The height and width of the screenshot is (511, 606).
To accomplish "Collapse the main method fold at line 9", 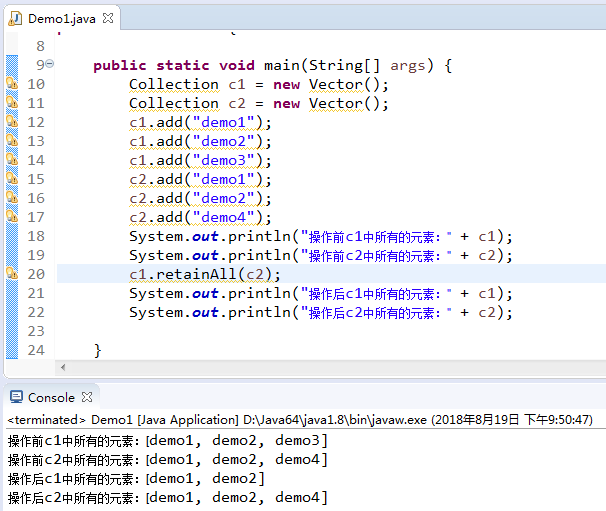I will pos(50,64).
